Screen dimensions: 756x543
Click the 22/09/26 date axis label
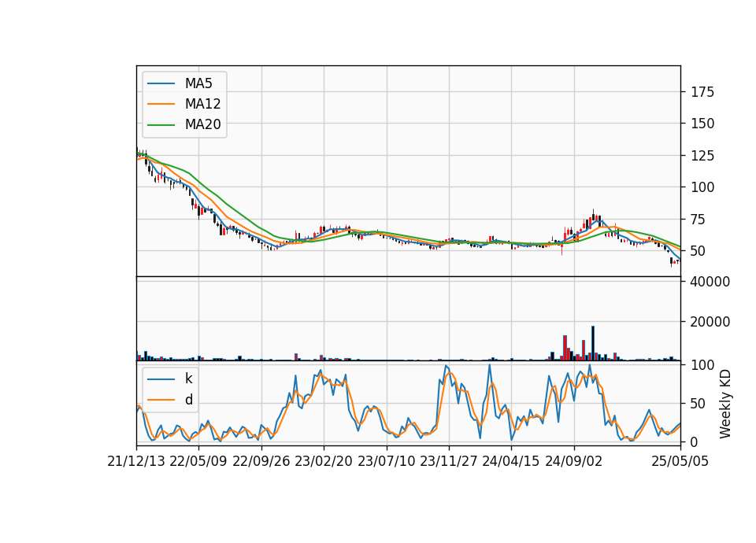point(261,461)
